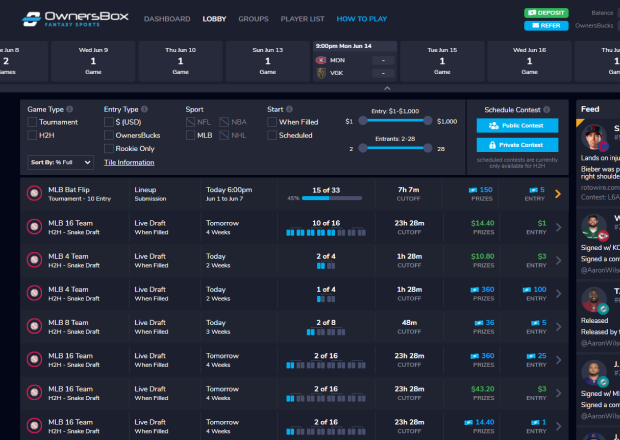The width and height of the screenshot is (620, 440).
Task: Collapse the game schedule bar chevron
Action: (x=387, y=88)
